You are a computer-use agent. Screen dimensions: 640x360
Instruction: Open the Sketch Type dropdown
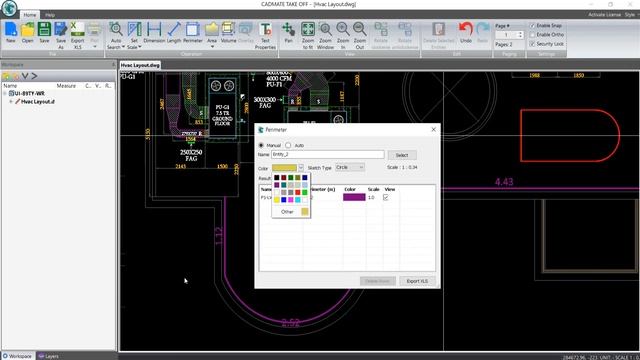(x=350, y=167)
